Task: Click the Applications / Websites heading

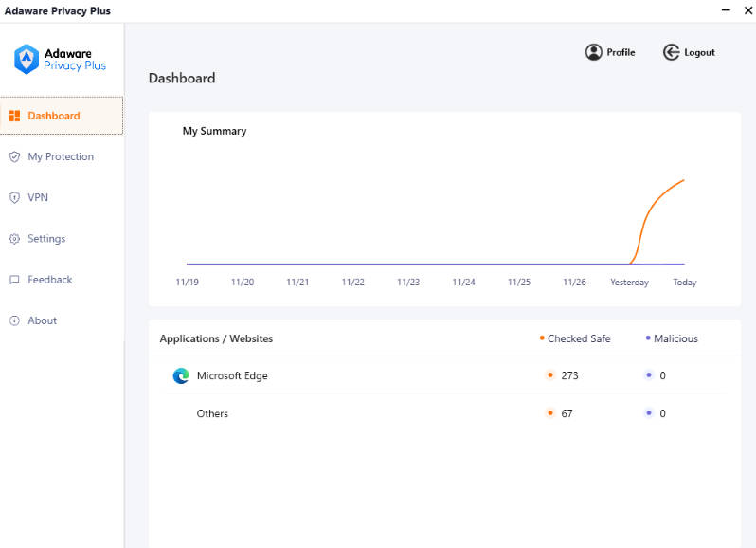Action: pos(216,338)
